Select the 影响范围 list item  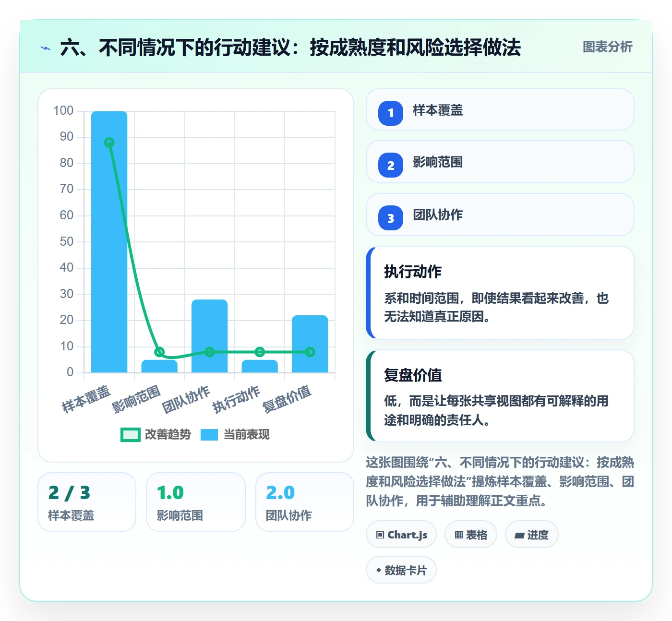(x=500, y=162)
